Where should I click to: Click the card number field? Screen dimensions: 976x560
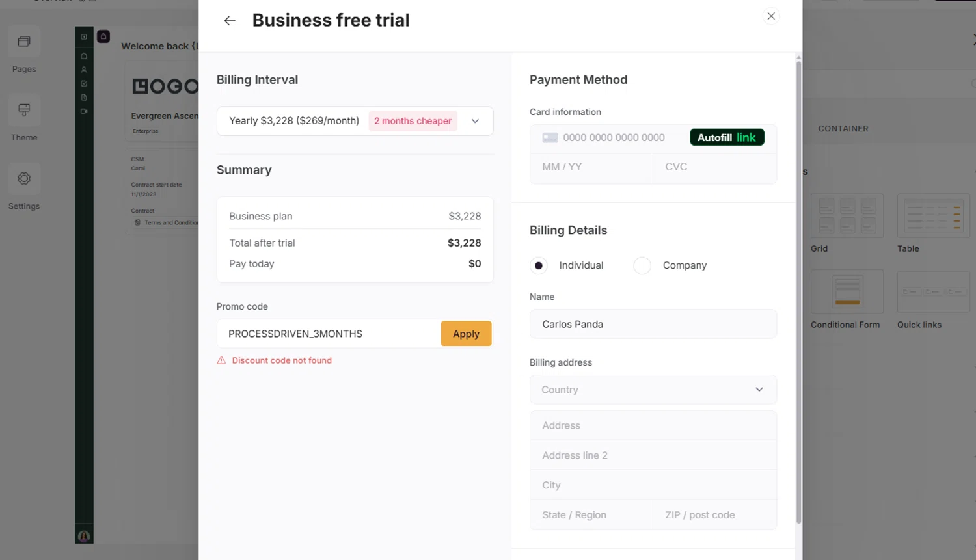pos(614,138)
